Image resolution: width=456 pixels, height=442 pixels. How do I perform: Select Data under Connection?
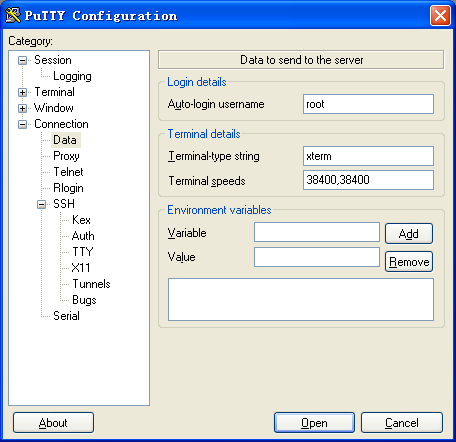click(x=65, y=140)
